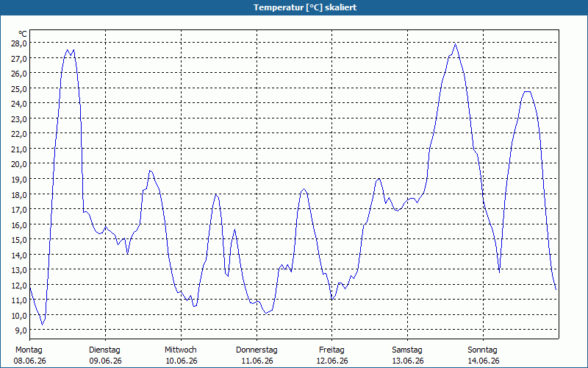Select the 'Donnerstag' day label
Image resolution: width=588 pixels, height=368 pixels.
[x=257, y=350]
